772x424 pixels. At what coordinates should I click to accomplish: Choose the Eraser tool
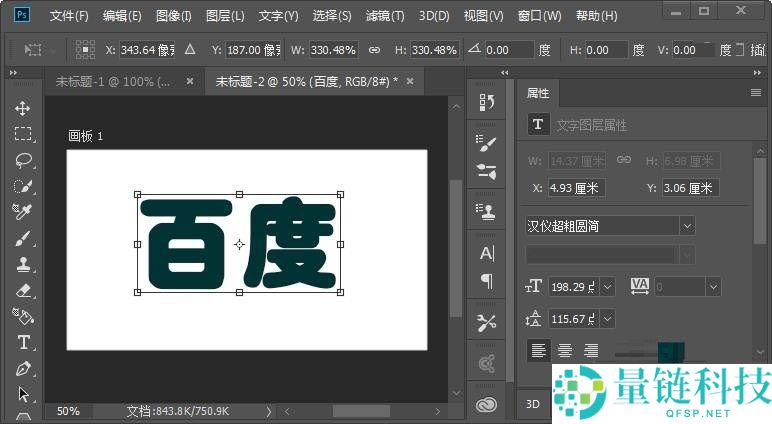[x=22, y=291]
